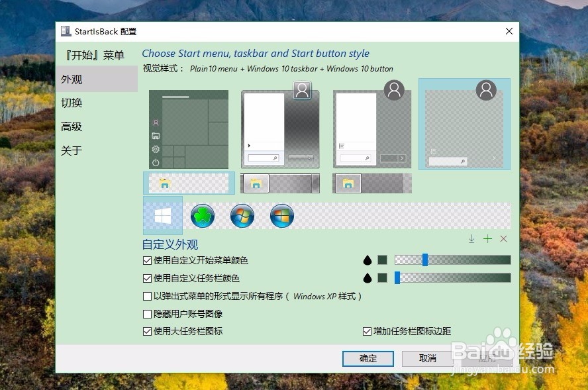Remove the selected custom orb
Image resolution: width=588 pixels, height=390 pixels.
pyautogui.click(x=503, y=239)
